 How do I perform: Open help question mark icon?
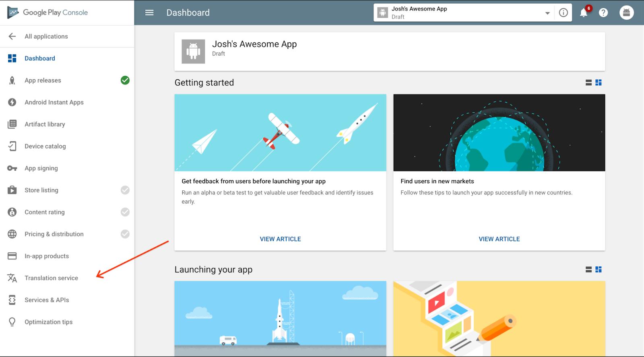[603, 12]
